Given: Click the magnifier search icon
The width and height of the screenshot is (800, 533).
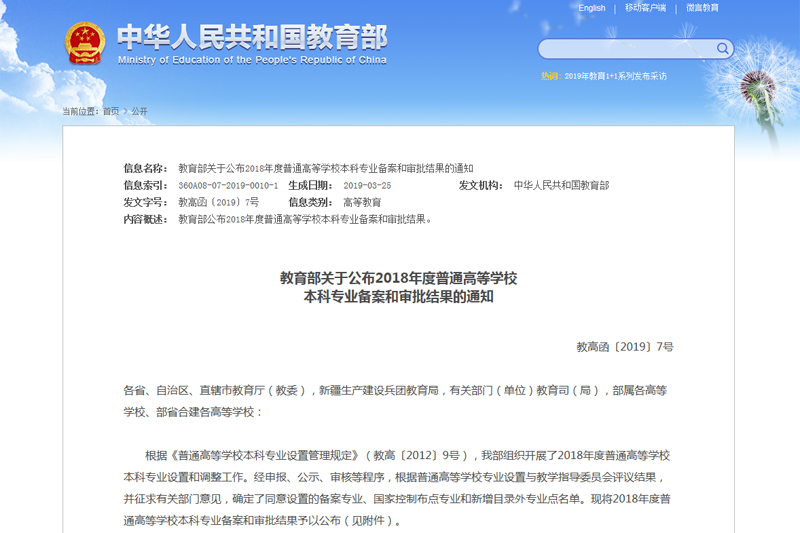Looking at the screenshot, I should [722, 49].
